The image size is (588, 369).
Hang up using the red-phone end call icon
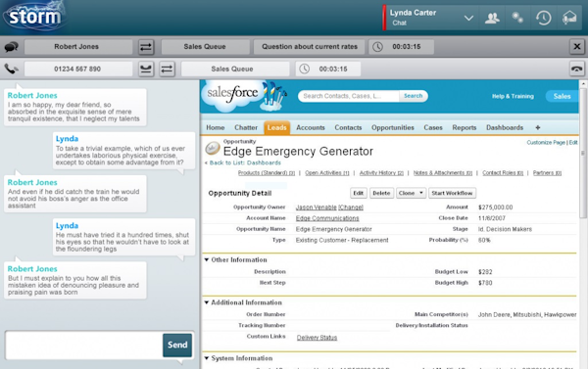pyautogui.click(x=577, y=69)
